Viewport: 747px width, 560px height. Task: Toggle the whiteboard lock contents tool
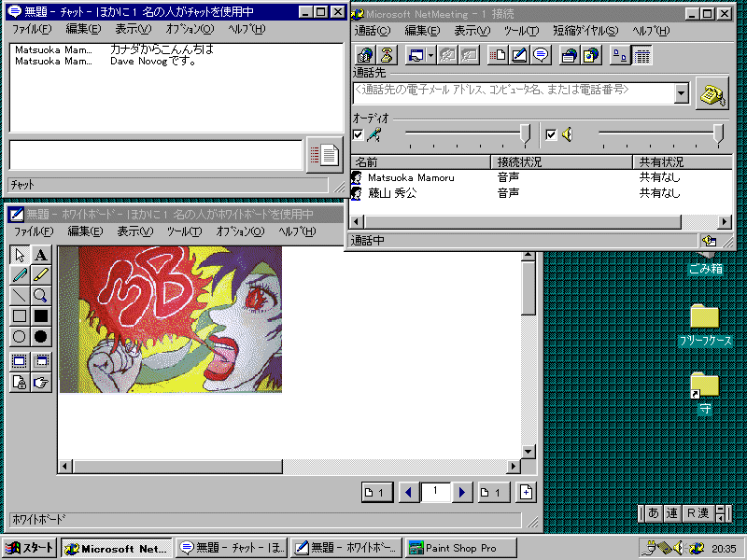(20, 382)
